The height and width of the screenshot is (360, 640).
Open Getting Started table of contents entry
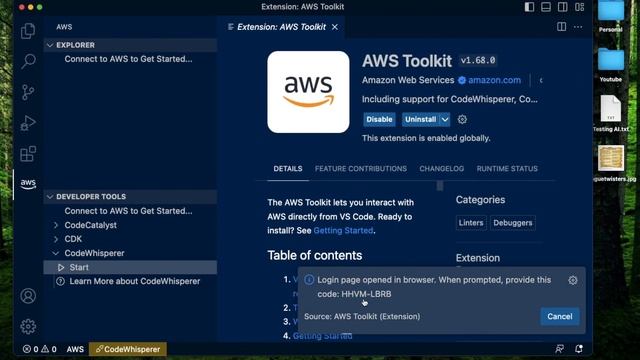(x=322, y=336)
